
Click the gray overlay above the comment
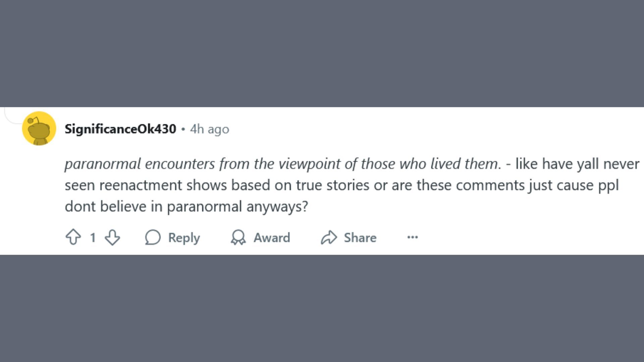[322, 54]
